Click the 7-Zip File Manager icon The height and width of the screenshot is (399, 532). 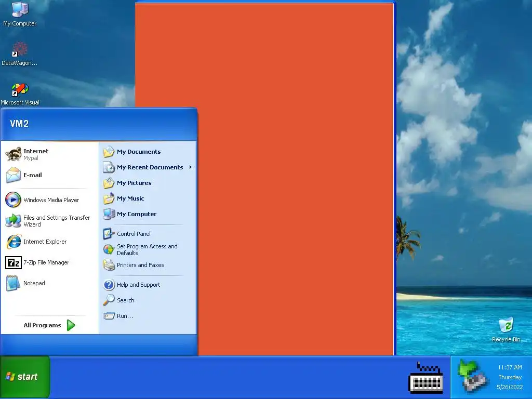(x=13, y=262)
